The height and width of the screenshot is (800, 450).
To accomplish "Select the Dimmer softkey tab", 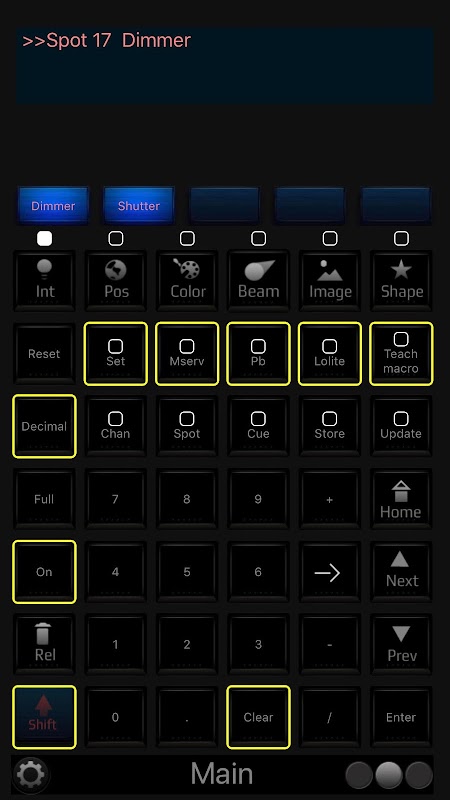I will pos(53,206).
